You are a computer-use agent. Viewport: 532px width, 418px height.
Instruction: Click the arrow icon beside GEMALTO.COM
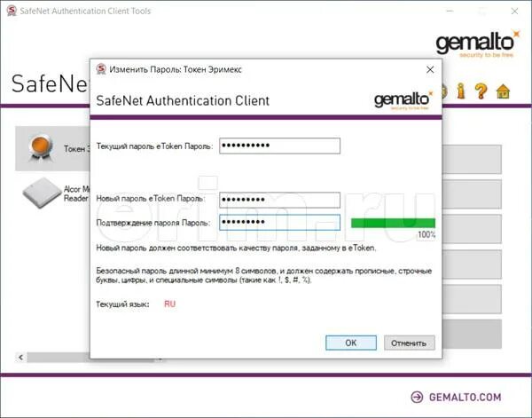pyautogui.click(x=417, y=397)
